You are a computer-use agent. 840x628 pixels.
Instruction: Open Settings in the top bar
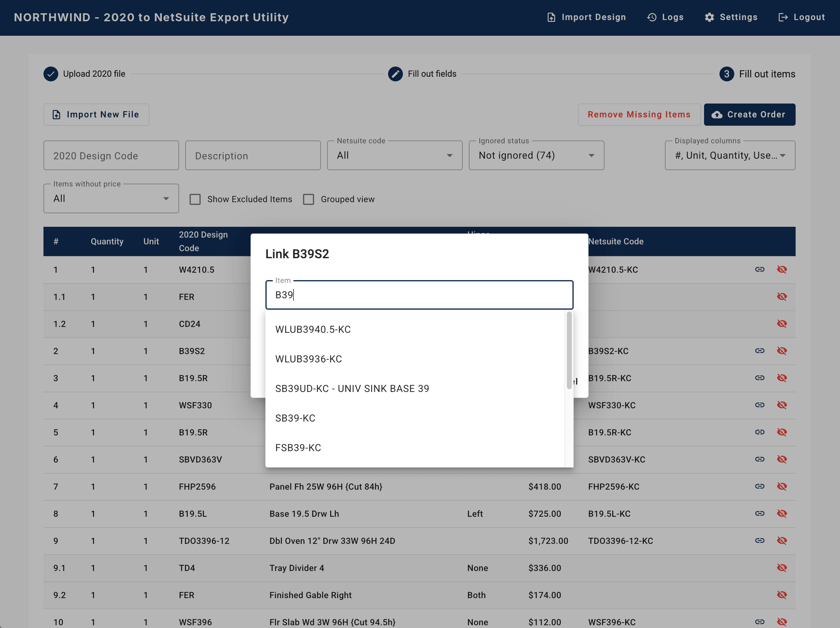point(731,17)
